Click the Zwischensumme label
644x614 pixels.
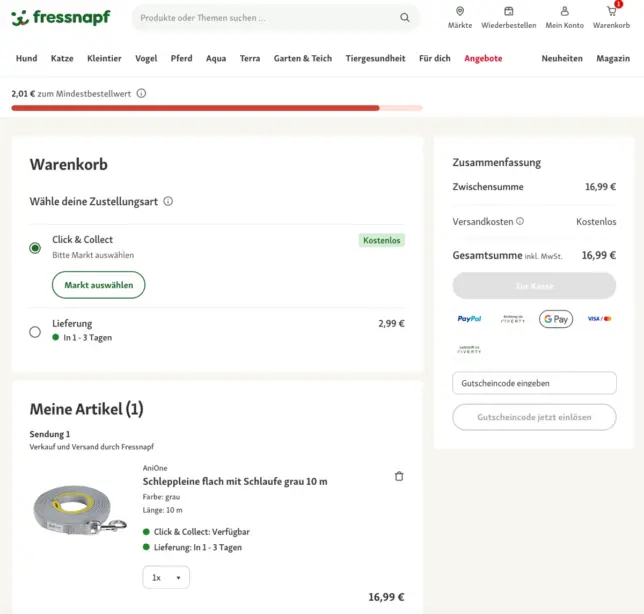pos(488,186)
